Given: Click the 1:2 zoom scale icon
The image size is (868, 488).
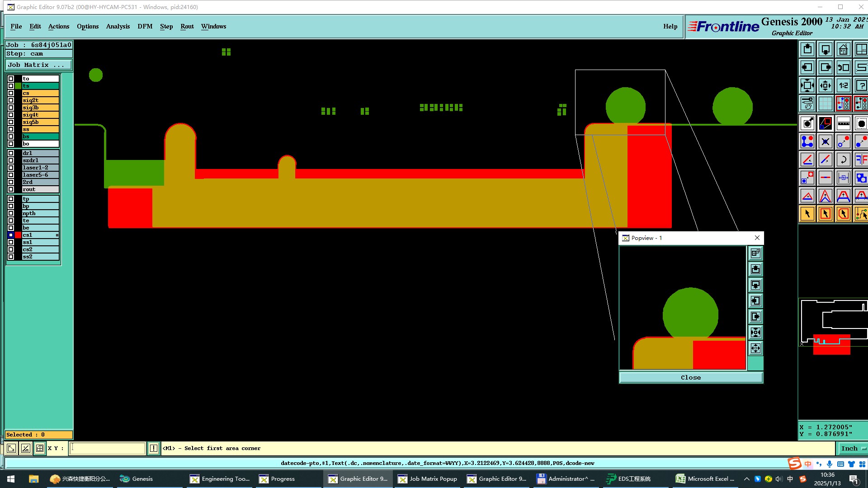Looking at the screenshot, I should 843,85.
